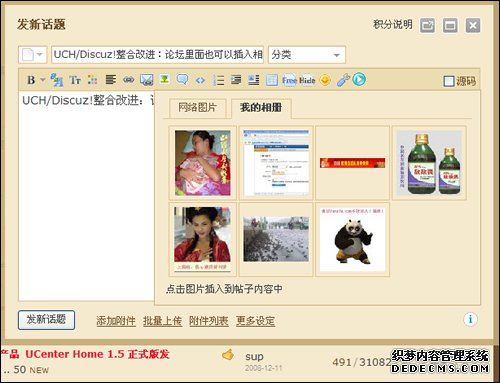Insert the photo of woman holding baby

coord(203,163)
